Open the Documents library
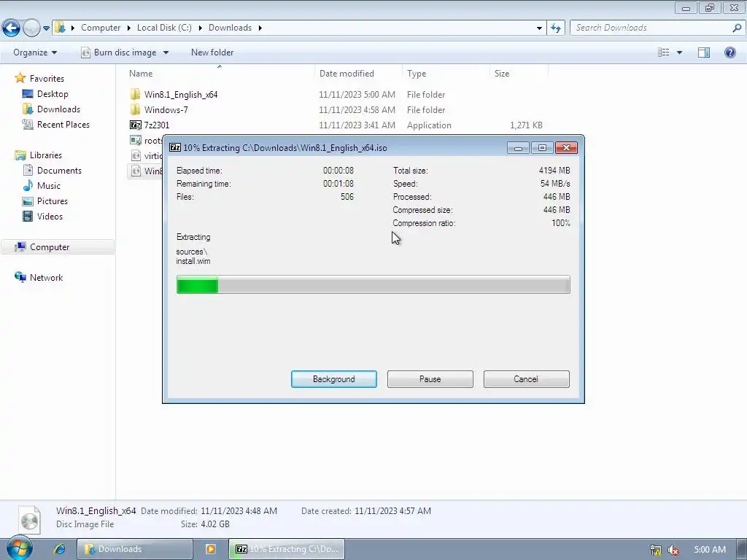Image resolution: width=747 pixels, height=560 pixels. (x=59, y=170)
